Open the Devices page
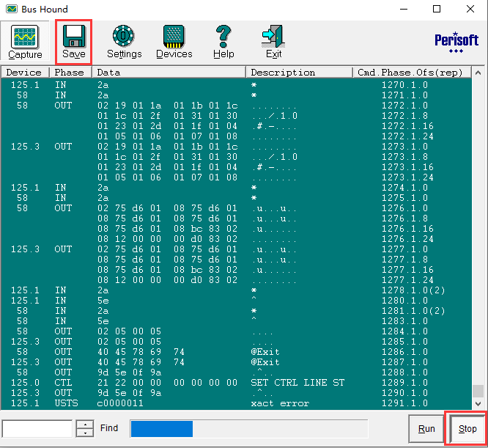This screenshot has height=448, width=488. pyautogui.click(x=174, y=42)
